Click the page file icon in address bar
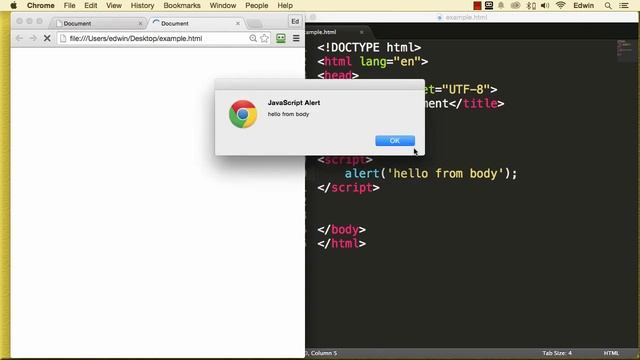 point(63,38)
